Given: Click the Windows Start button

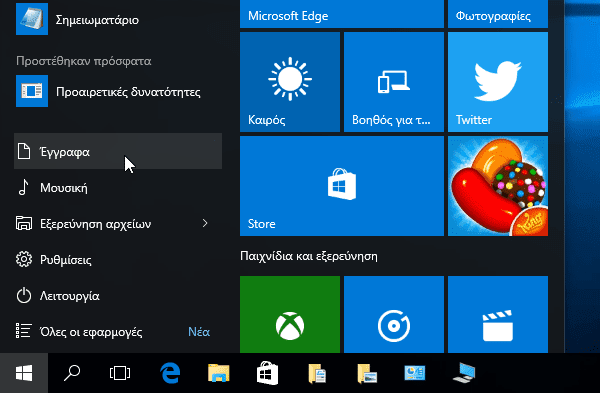Looking at the screenshot, I should pos(24,373).
